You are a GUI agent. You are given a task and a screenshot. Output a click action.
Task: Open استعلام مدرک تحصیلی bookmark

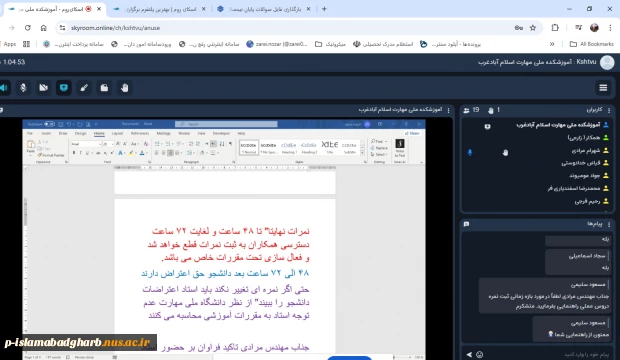[x=383, y=44]
